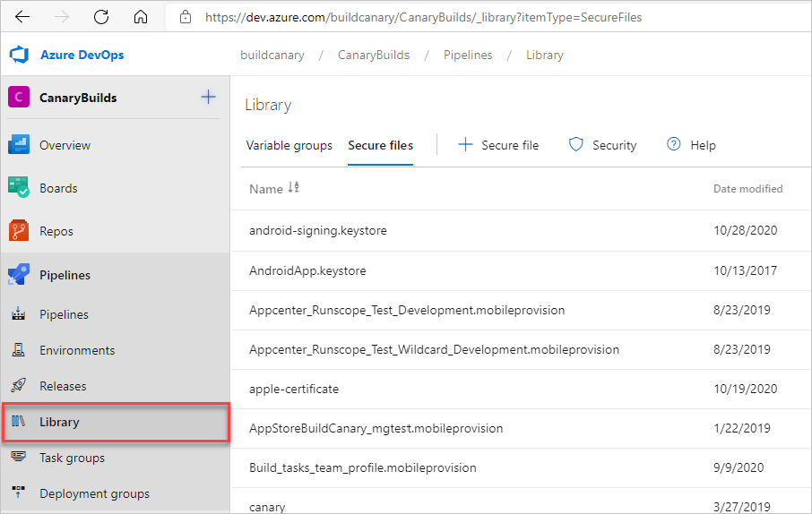Screen dimensions: 812x514
Task: Go to browser home icon
Action: (141, 17)
